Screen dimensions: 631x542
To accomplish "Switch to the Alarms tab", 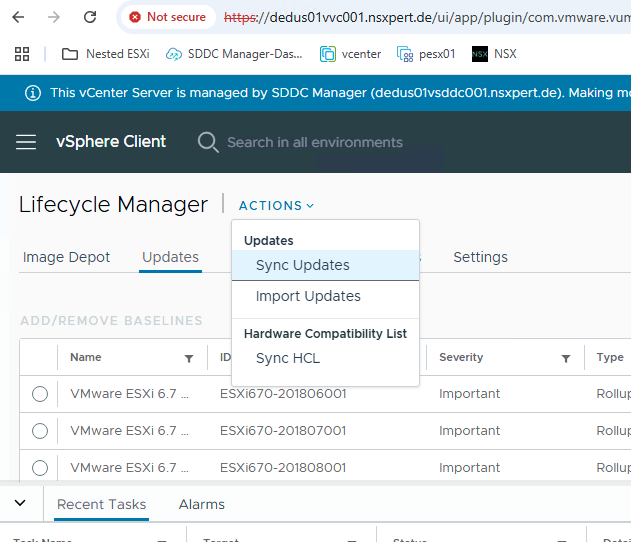I will tap(201, 504).
